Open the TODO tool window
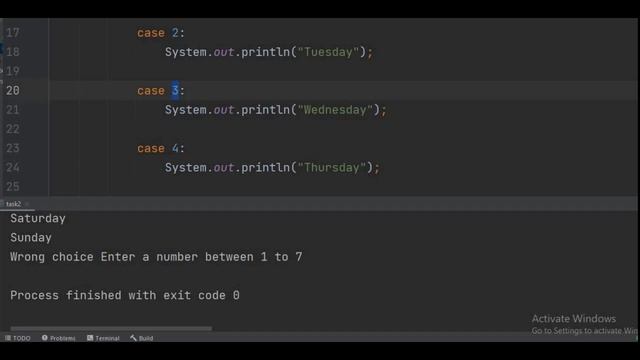This screenshot has height=360, width=640. 18,338
